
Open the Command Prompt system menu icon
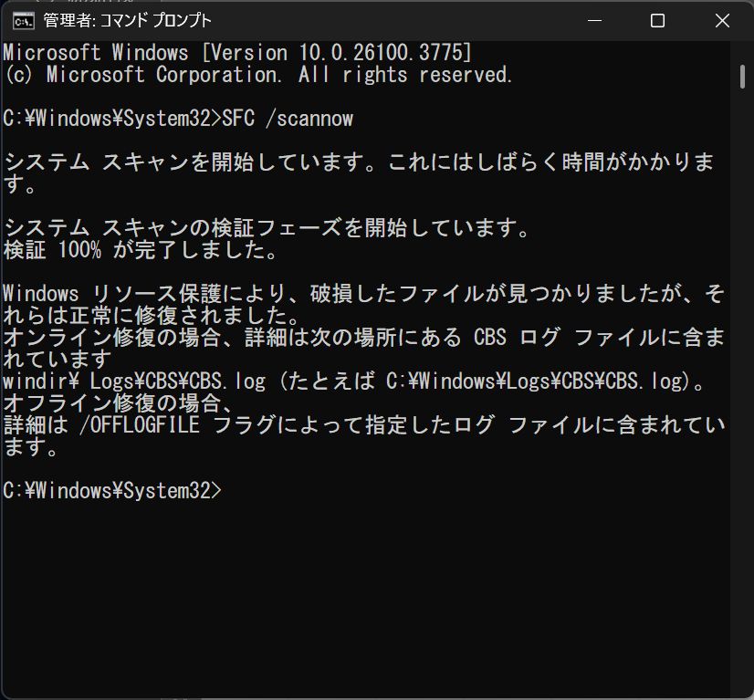tap(23, 21)
